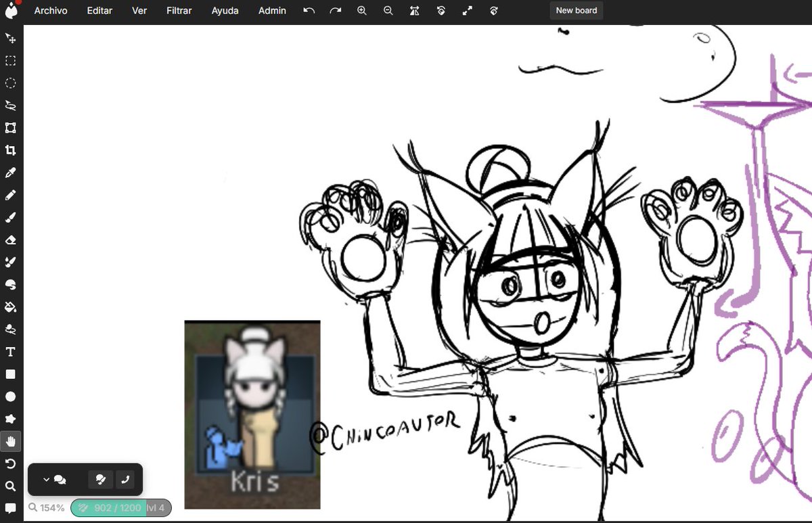Undo the last action
This screenshot has height=523, width=812.
309,11
